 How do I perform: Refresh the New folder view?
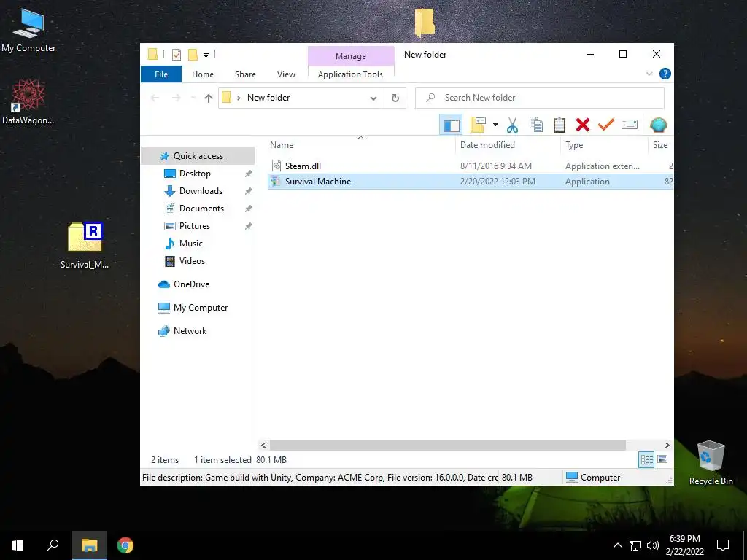(x=395, y=98)
